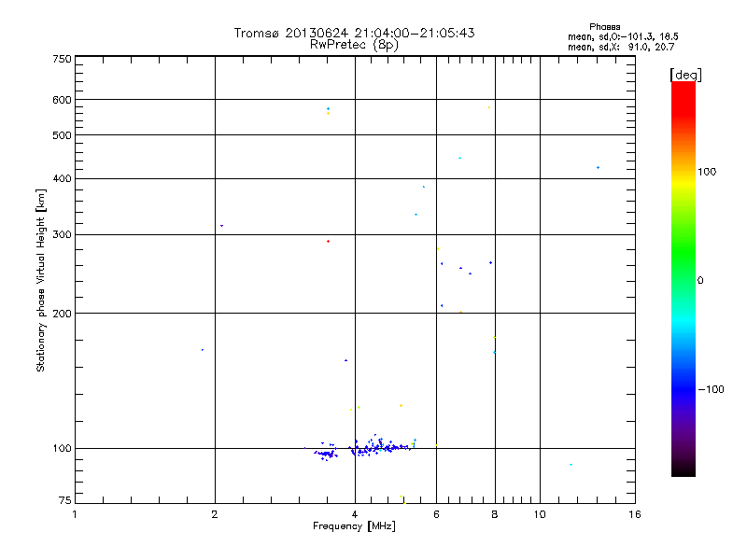Click the "8" frequency axis tick label
Viewport: 747px width, 560px height.
[x=495, y=514]
